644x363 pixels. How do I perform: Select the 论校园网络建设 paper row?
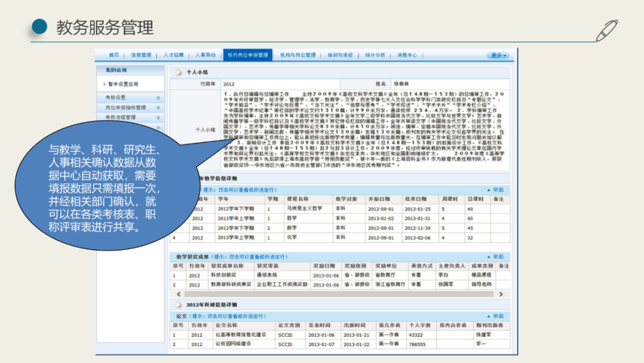tap(340, 344)
